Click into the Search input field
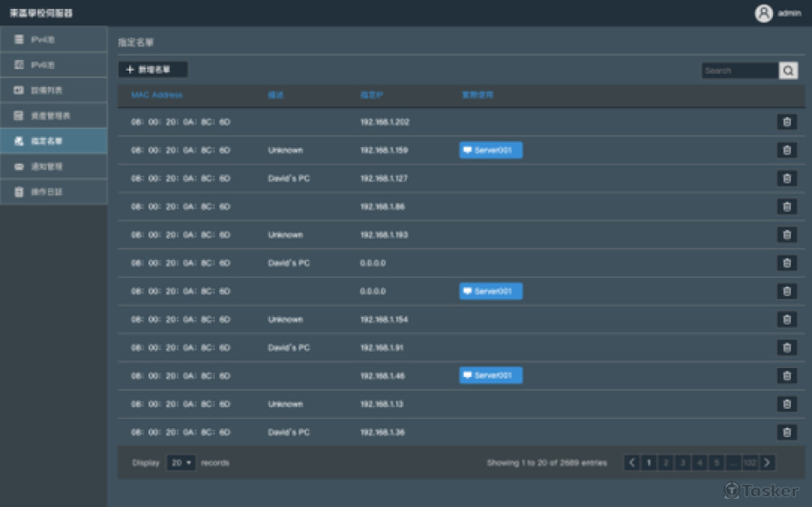Viewport: 812px width, 507px height. coord(739,71)
